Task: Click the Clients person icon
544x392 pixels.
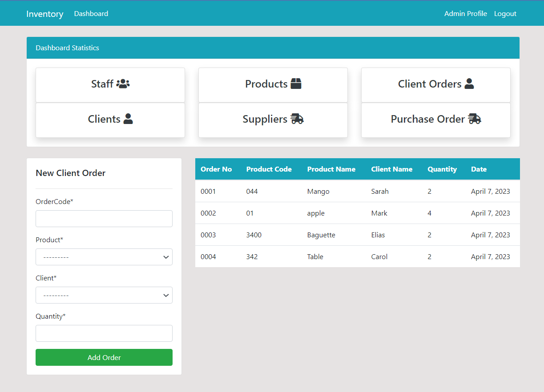Action: tap(128, 119)
